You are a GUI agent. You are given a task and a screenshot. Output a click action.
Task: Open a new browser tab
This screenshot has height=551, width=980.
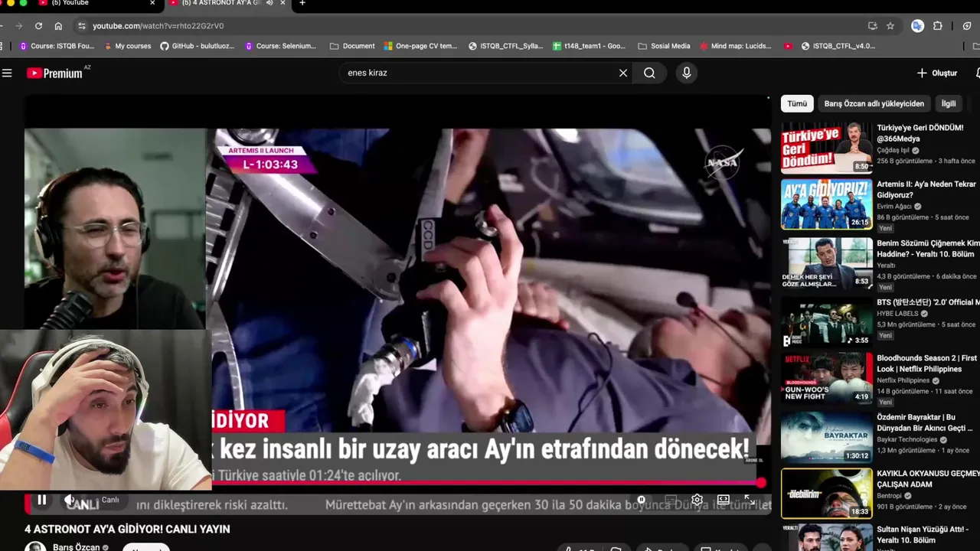coord(302,3)
